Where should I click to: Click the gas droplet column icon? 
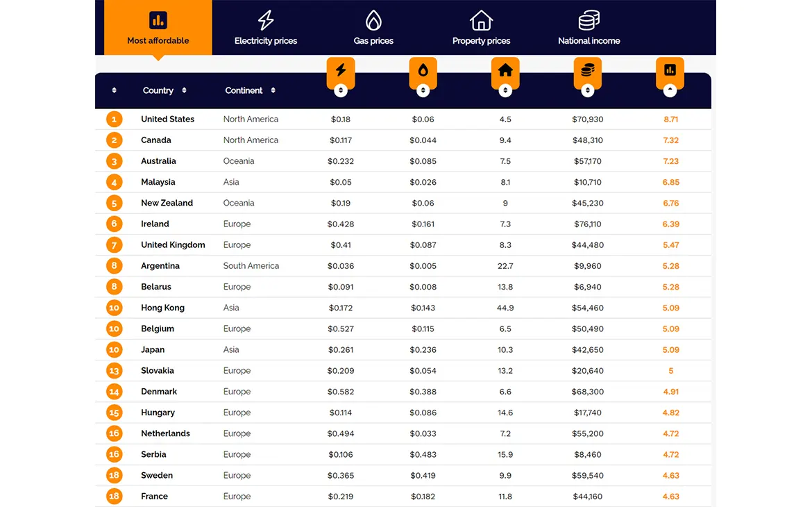point(423,69)
